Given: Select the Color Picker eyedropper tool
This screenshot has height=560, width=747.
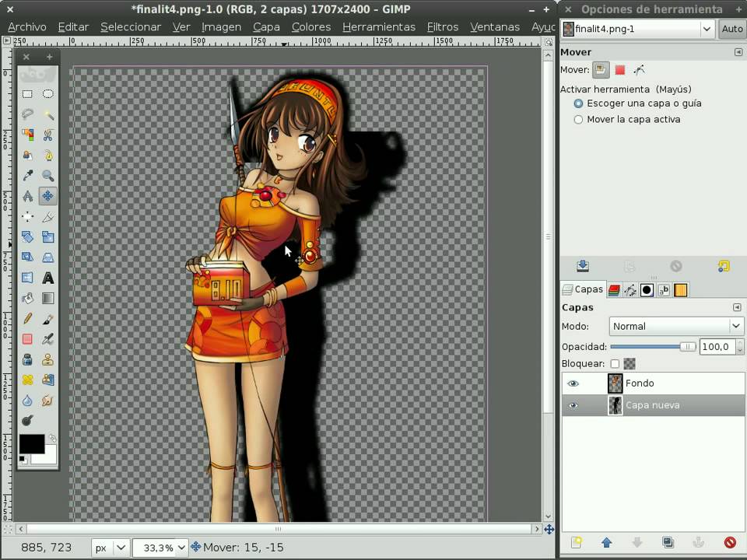Looking at the screenshot, I should point(28,176).
